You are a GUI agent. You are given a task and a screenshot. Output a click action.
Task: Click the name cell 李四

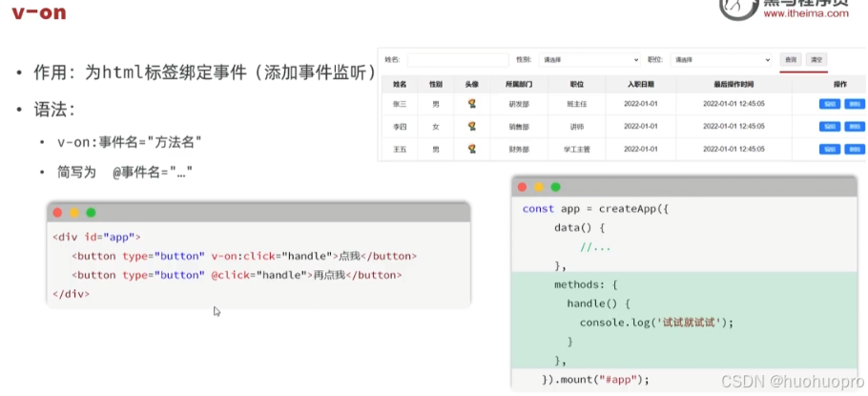pos(400,127)
